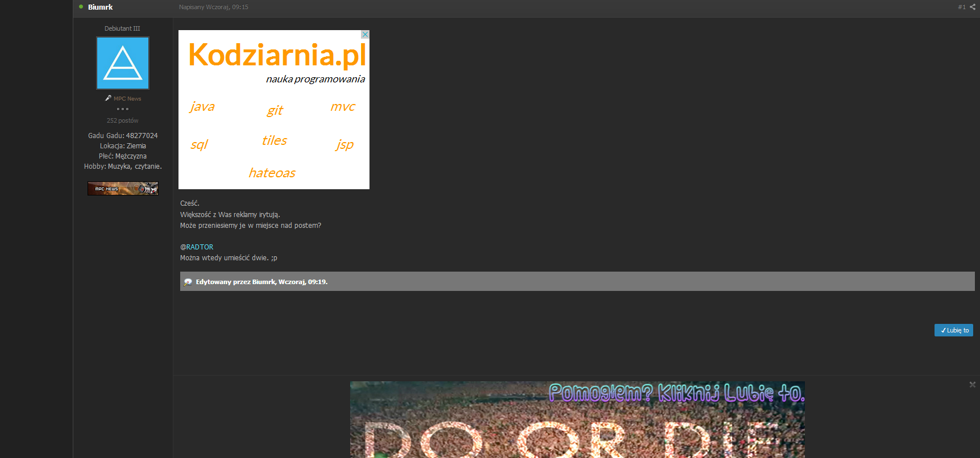Image resolution: width=980 pixels, height=458 pixels.
Task: Click the Debiutant III rank title
Action: point(122,28)
